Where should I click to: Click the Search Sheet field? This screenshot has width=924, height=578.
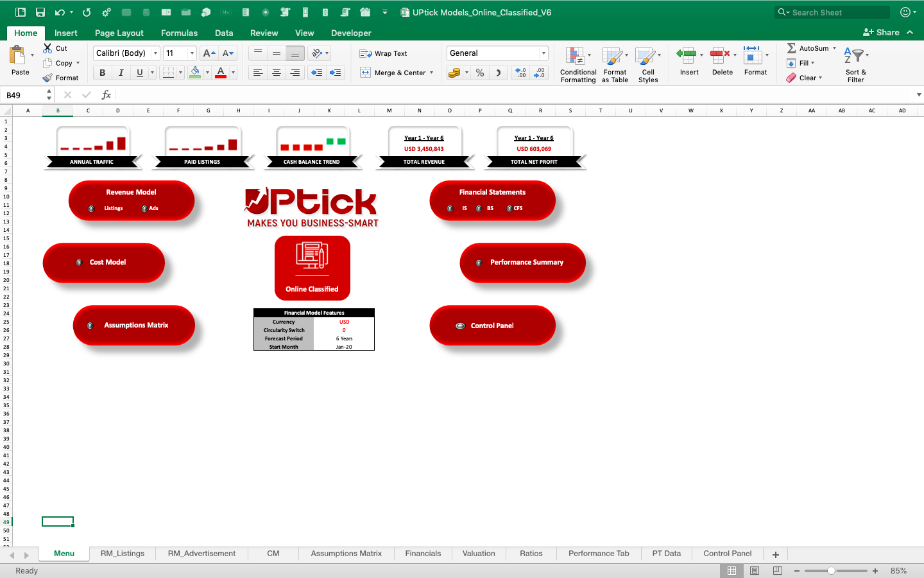[x=832, y=12]
